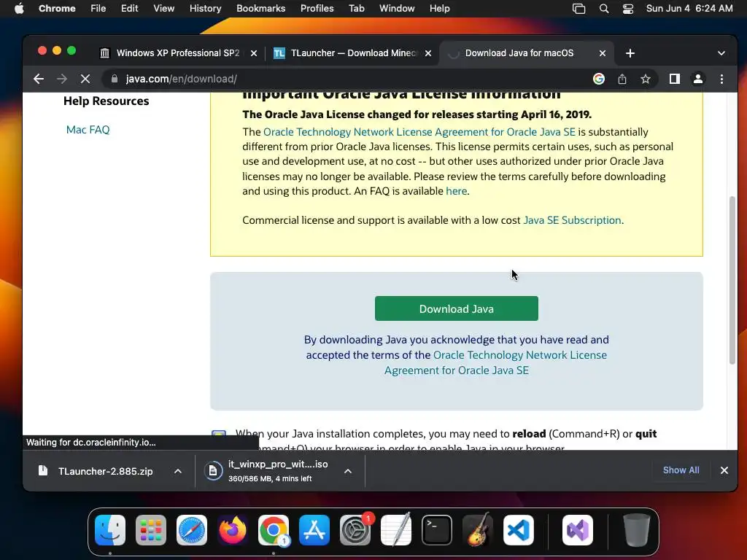747x560 pixels.
Task: Click Chrome icon in the dock
Action: click(274, 530)
